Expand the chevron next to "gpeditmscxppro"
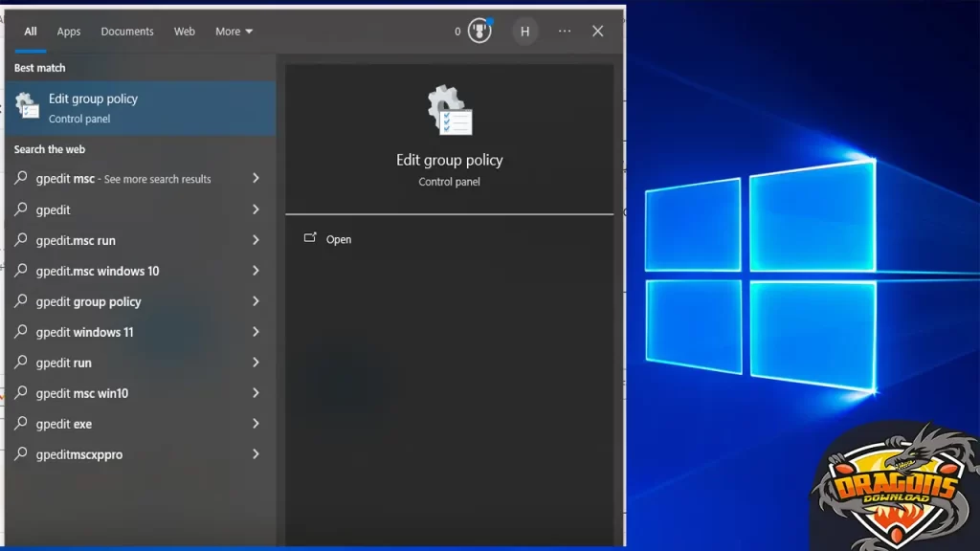The height and width of the screenshot is (551, 980). 256,454
